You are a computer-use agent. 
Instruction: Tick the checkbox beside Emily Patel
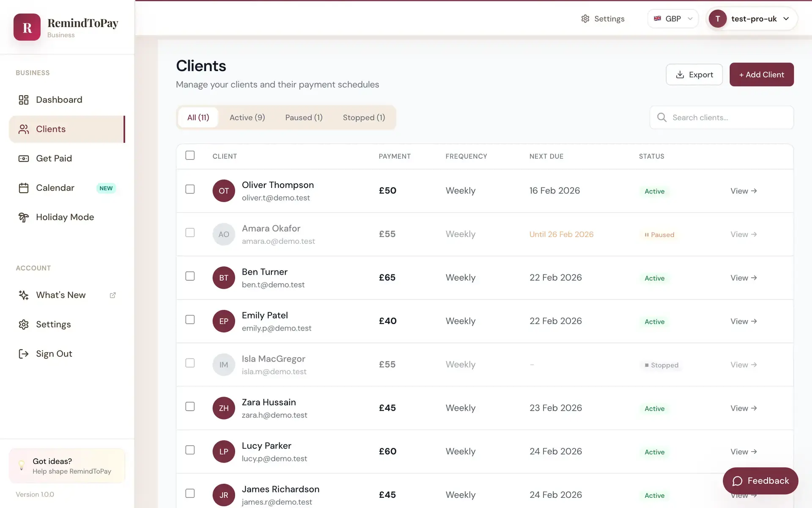click(x=190, y=320)
